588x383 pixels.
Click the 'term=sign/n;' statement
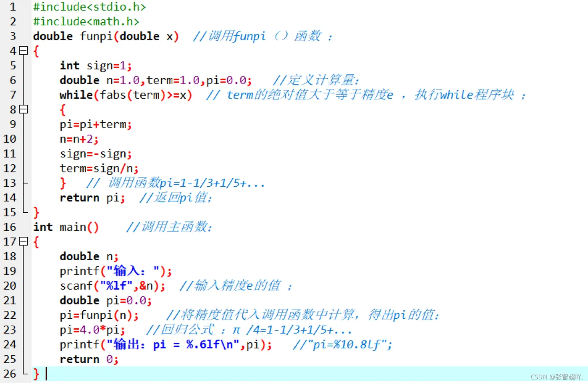pos(99,169)
